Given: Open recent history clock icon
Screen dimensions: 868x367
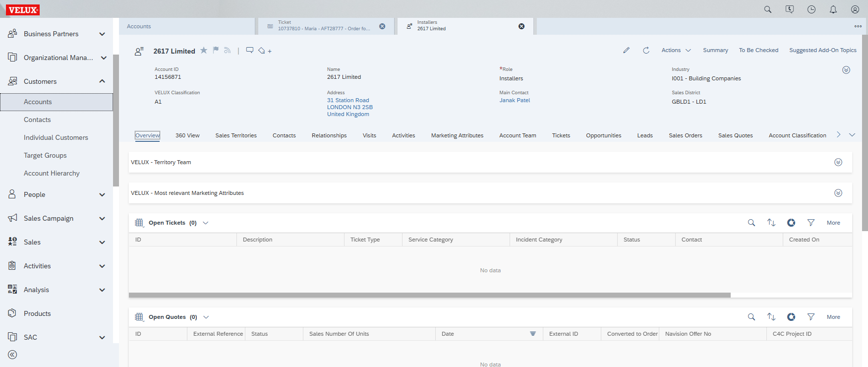Looking at the screenshot, I should [x=811, y=9].
